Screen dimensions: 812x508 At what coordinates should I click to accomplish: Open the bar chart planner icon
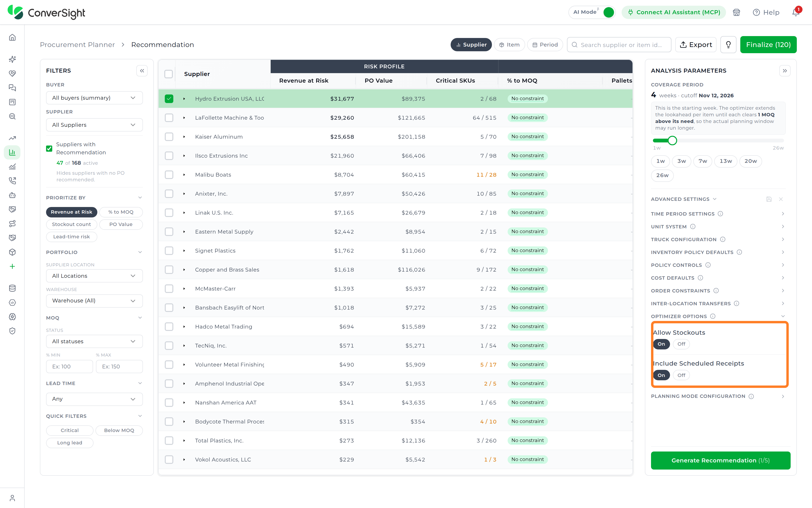(12, 153)
